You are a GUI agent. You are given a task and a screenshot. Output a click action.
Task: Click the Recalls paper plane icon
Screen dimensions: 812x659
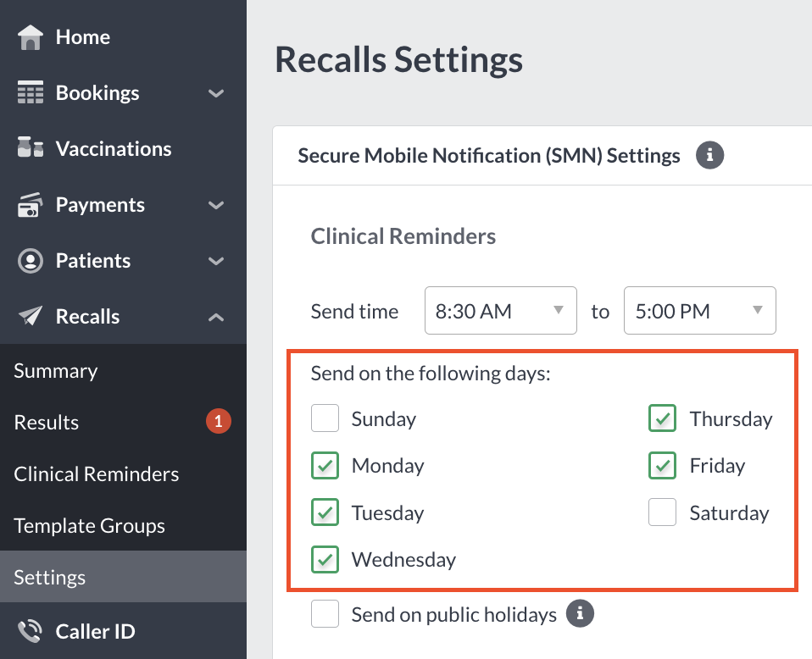30,316
